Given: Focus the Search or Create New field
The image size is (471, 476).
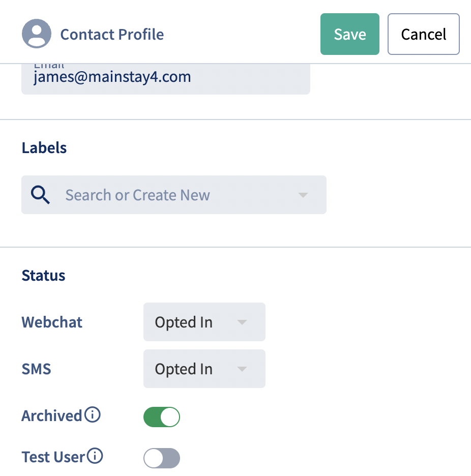Looking at the screenshot, I should pos(174,195).
